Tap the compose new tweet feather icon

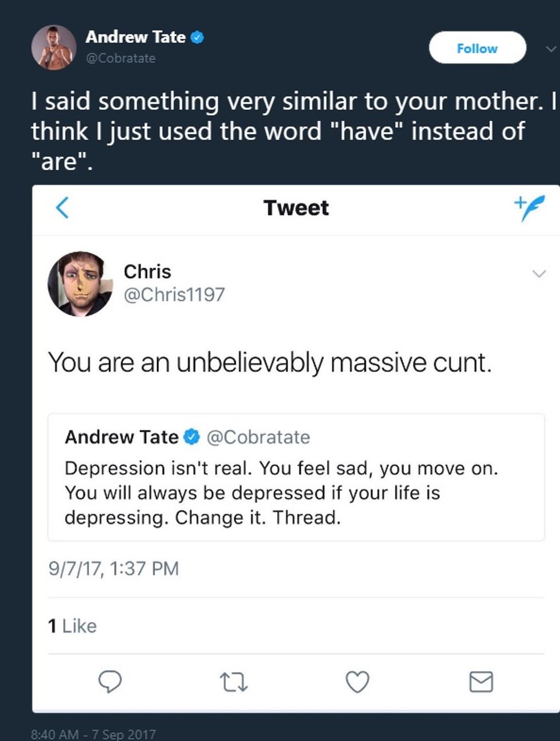point(529,207)
